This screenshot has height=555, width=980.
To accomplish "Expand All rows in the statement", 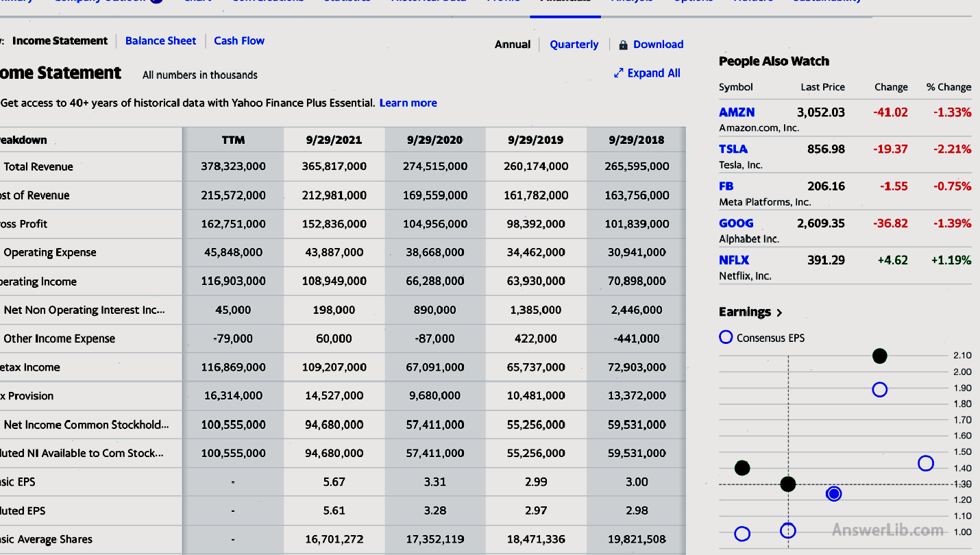I will pyautogui.click(x=654, y=73).
